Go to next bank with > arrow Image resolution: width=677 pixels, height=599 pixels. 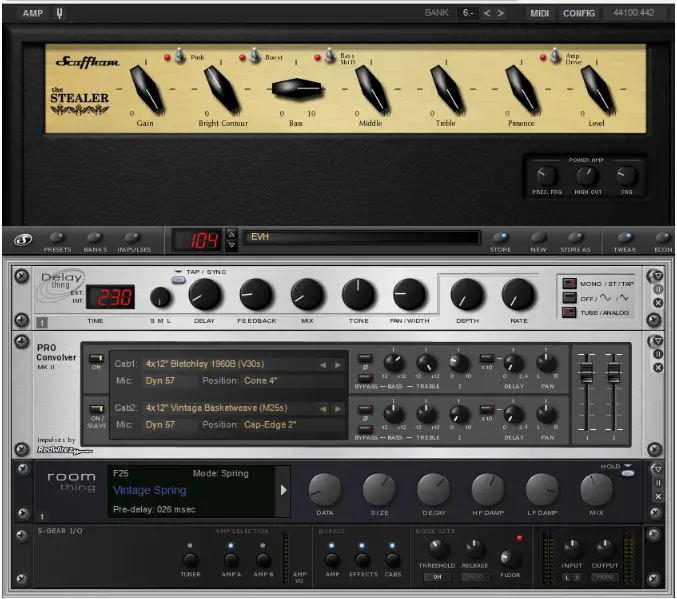pyautogui.click(x=500, y=13)
